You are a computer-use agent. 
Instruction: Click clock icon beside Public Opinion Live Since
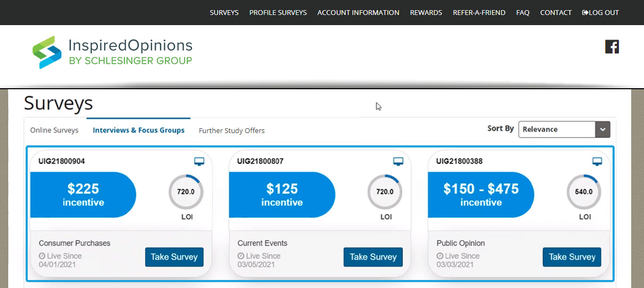pos(440,256)
